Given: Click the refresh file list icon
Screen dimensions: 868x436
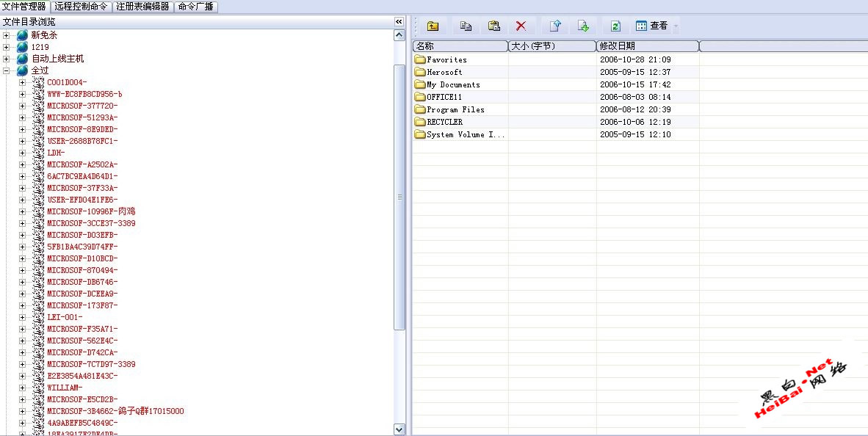Looking at the screenshot, I should [x=615, y=26].
